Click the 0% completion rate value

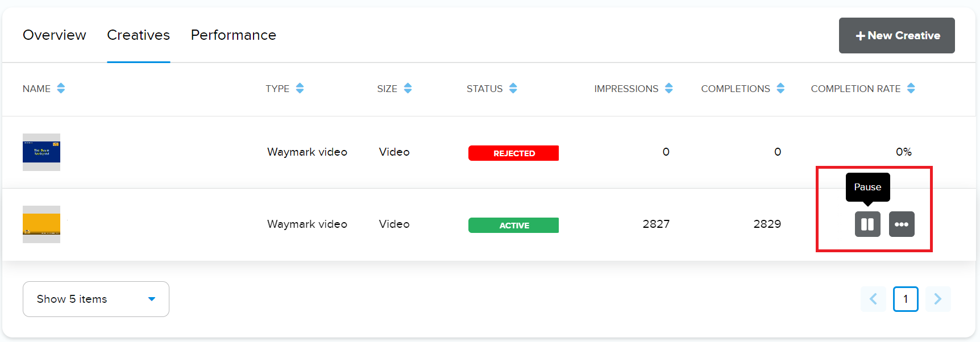tap(904, 152)
